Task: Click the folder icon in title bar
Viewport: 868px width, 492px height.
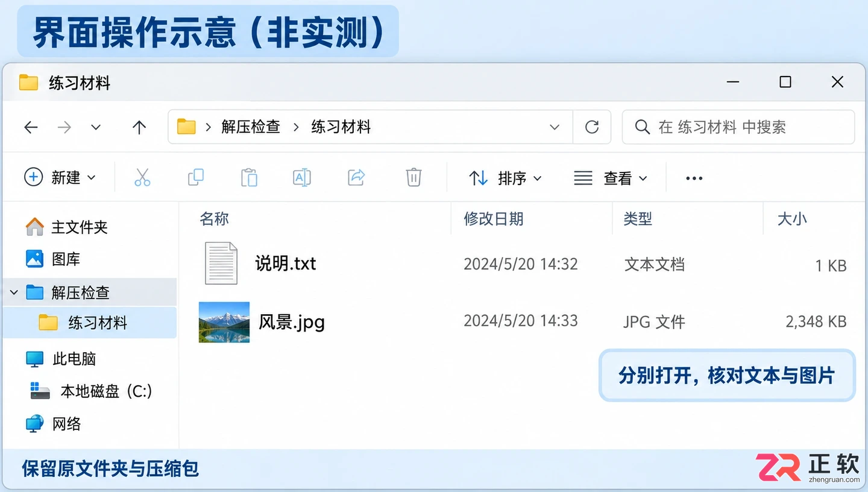Action: click(28, 83)
